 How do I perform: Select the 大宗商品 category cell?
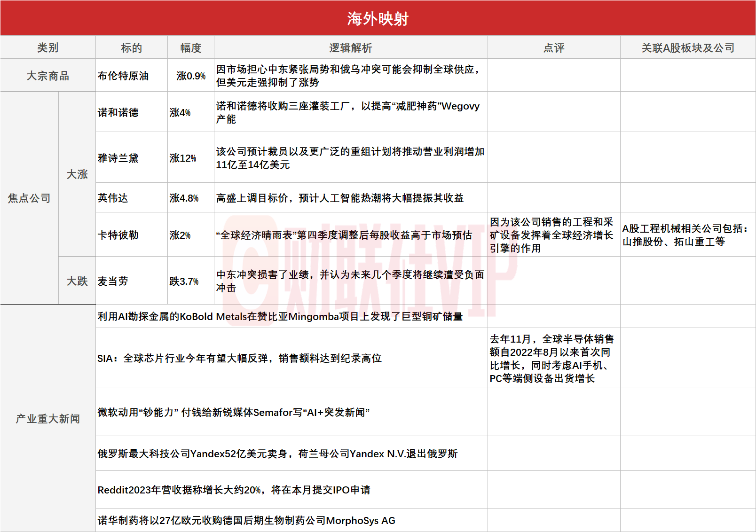point(47,76)
